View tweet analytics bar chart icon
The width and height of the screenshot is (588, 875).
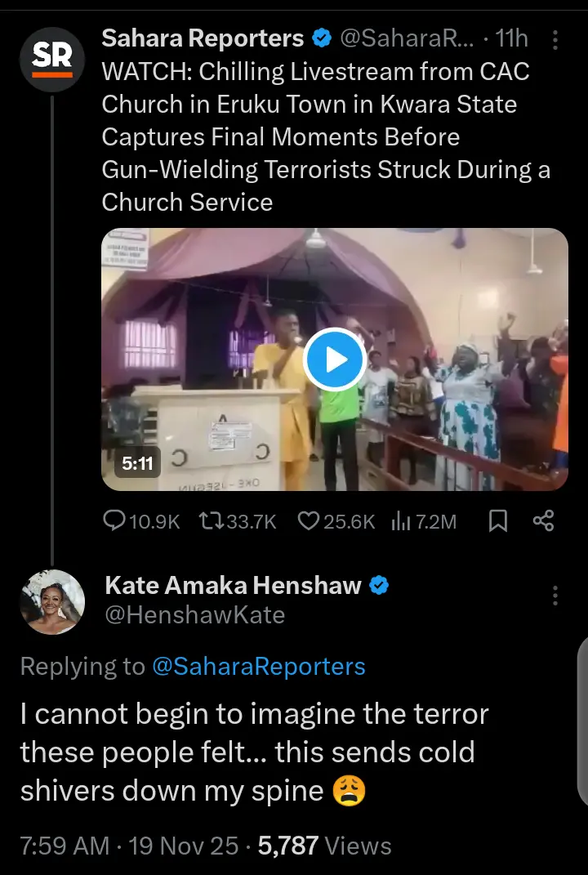tap(401, 521)
